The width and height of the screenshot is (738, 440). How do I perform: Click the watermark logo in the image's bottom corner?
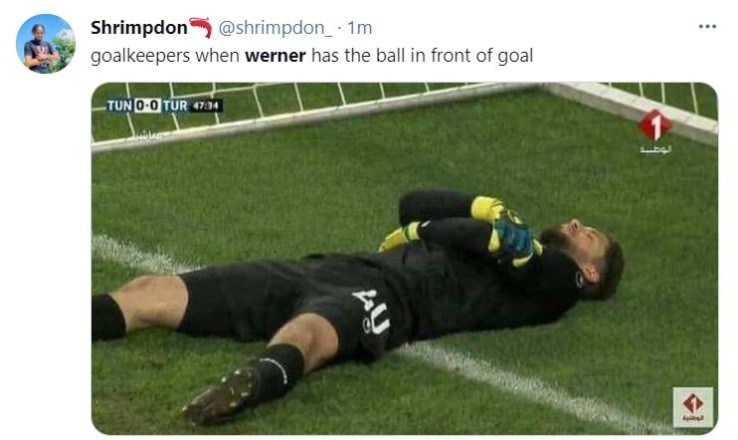click(x=693, y=407)
